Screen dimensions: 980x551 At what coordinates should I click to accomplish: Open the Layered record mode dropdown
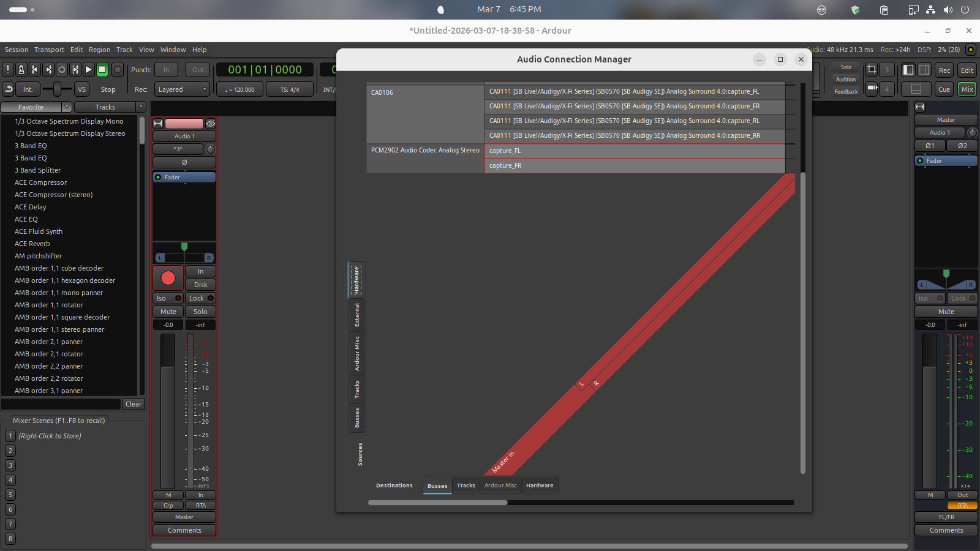pos(182,89)
